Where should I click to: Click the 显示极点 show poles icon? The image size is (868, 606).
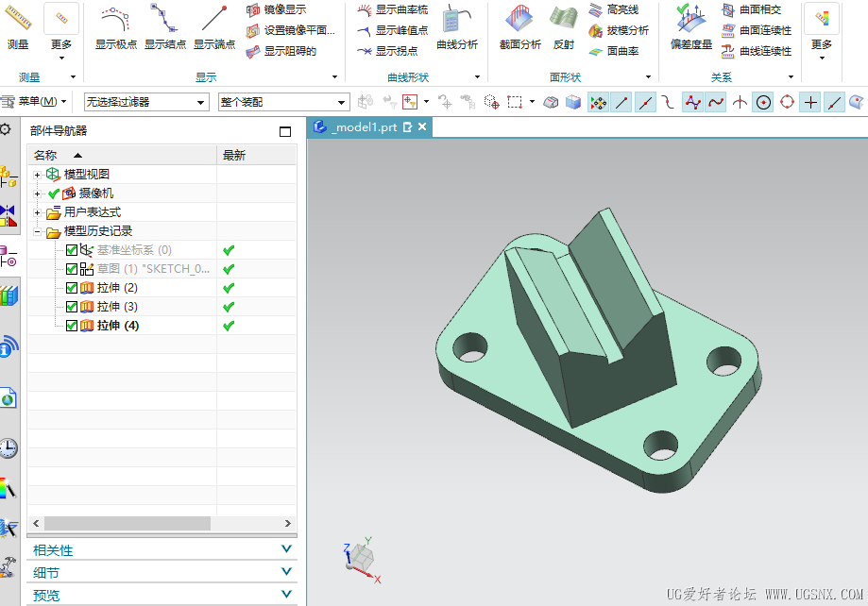pos(115,26)
